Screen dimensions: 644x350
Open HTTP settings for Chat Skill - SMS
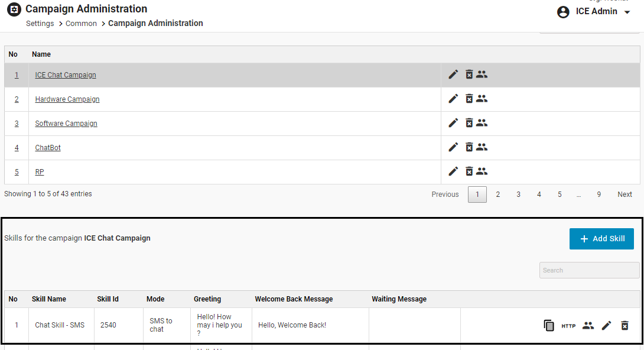(x=568, y=326)
